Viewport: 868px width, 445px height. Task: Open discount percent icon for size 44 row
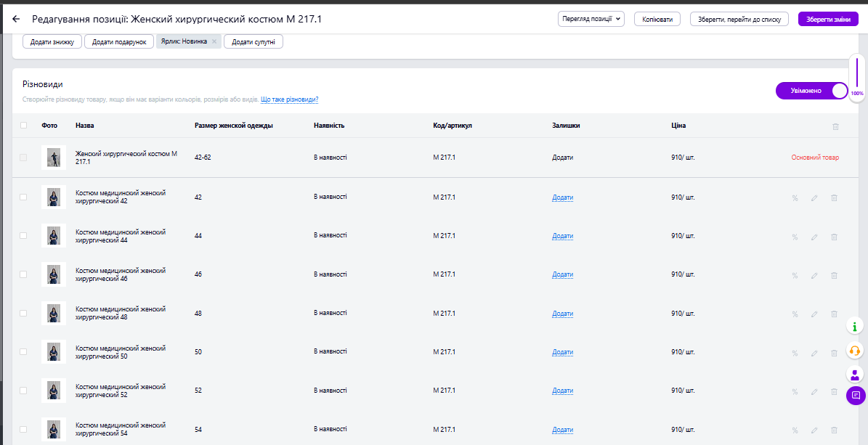pos(795,237)
